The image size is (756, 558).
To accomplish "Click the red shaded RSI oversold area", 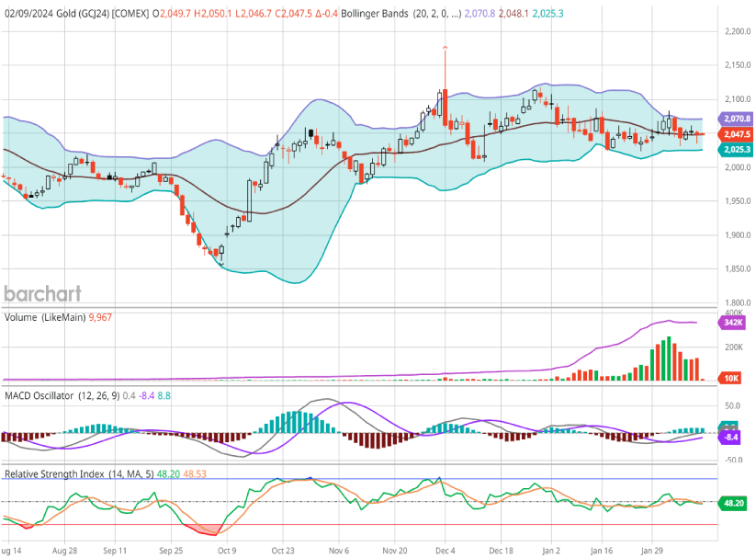I will (x=204, y=530).
